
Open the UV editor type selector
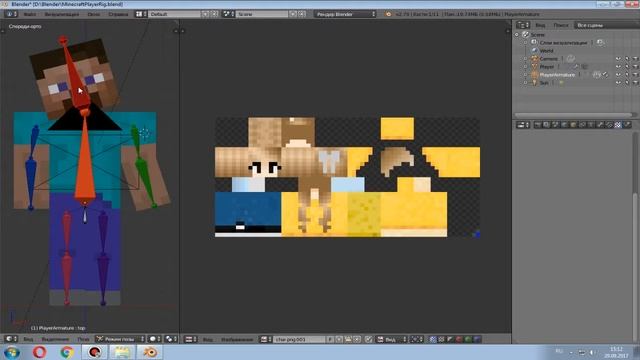click(x=191, y=339)
